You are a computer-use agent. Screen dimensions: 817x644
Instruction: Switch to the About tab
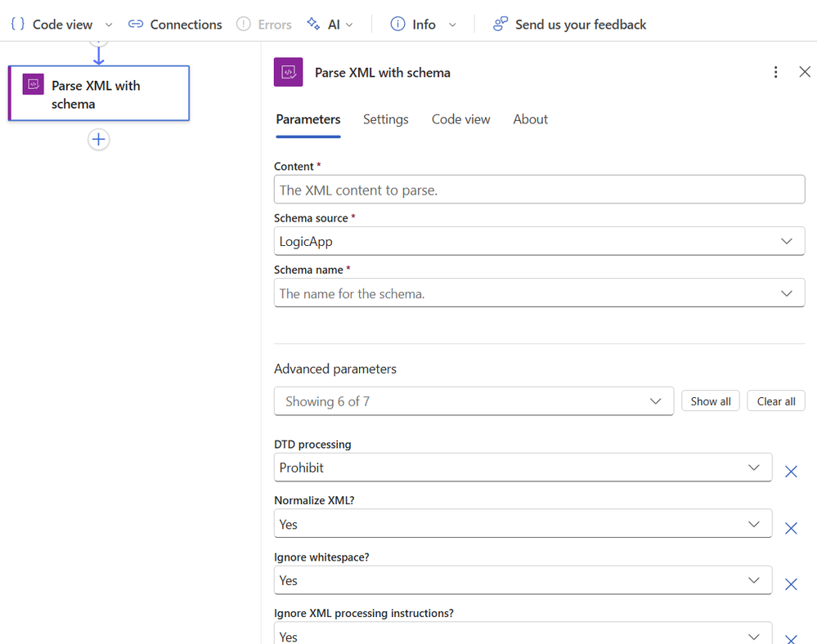(530, 119)
